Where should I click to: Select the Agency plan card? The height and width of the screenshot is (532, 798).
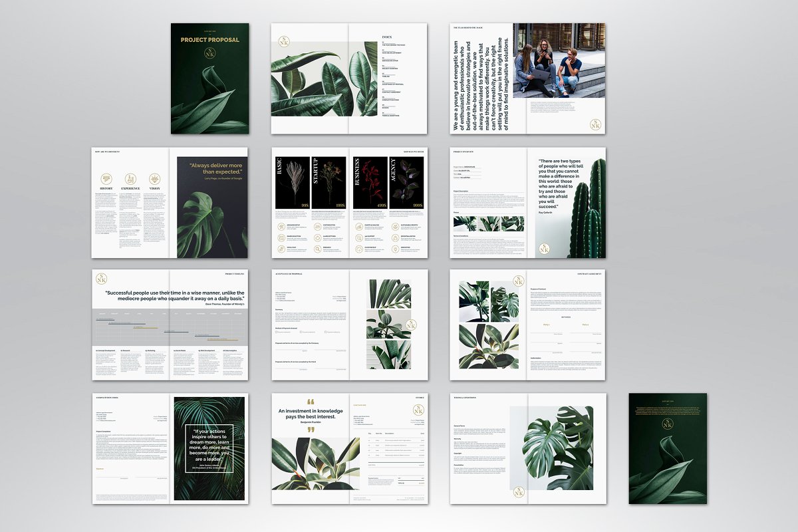407,183
